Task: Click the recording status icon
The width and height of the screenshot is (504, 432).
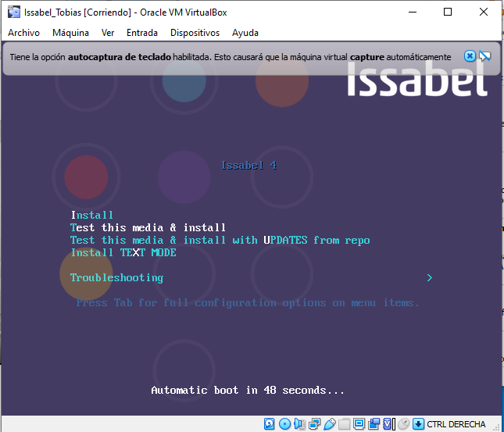Action: (x=374, y=424)
